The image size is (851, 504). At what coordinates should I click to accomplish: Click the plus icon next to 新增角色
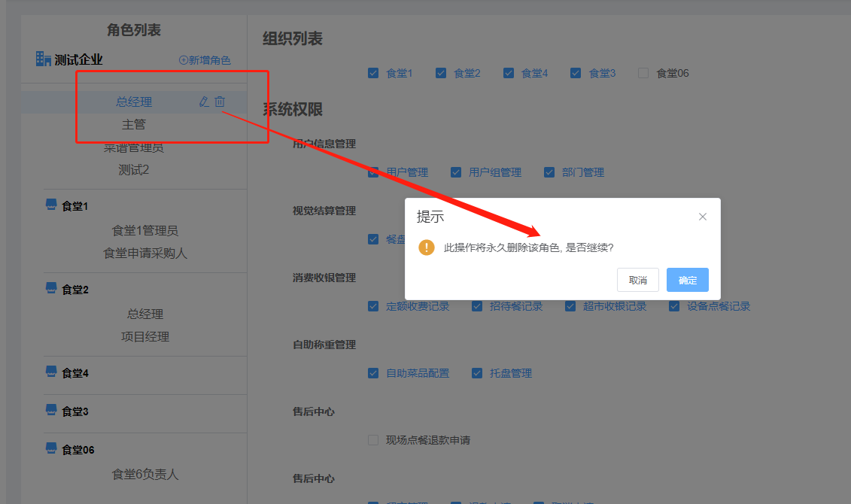click(182, 60)
